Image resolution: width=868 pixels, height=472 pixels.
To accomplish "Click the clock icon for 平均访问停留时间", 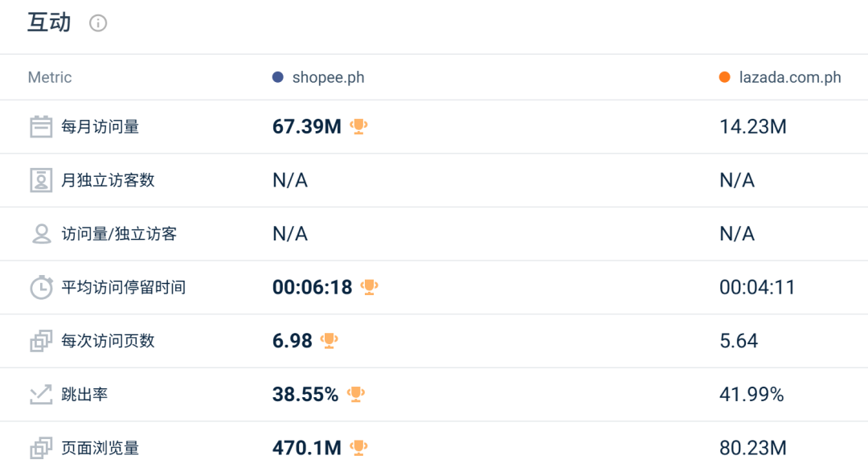I will tap(41, 287).
